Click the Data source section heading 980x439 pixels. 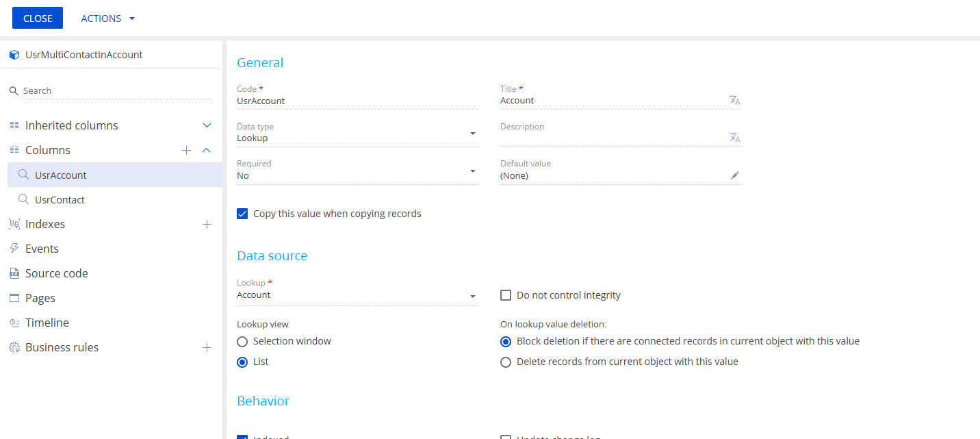point(272,255)
